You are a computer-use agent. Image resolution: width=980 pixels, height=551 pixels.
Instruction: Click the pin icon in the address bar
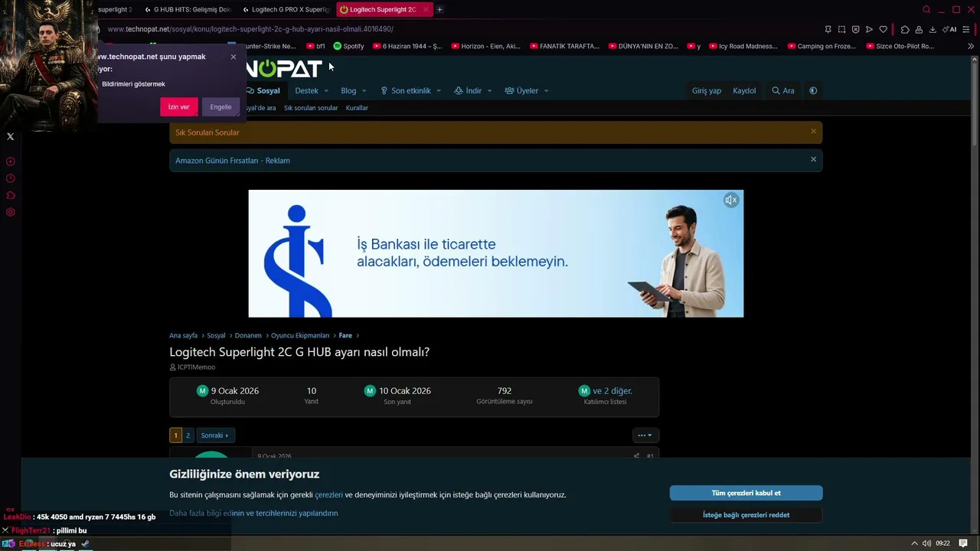[x=828, y=29]
